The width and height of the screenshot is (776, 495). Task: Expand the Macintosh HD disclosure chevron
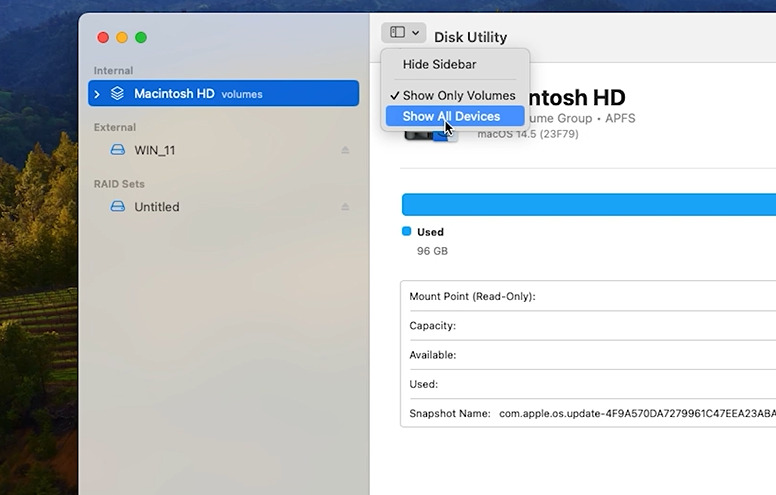pos(97,94)
